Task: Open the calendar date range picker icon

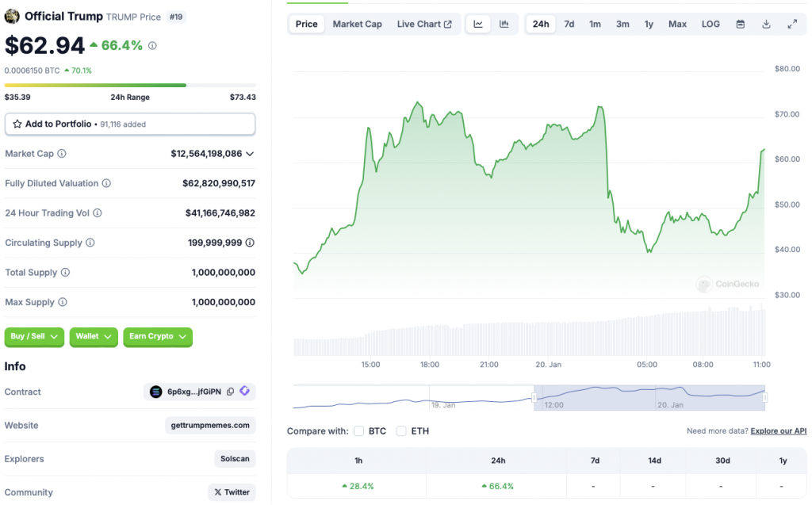Action: click(741, 24)
